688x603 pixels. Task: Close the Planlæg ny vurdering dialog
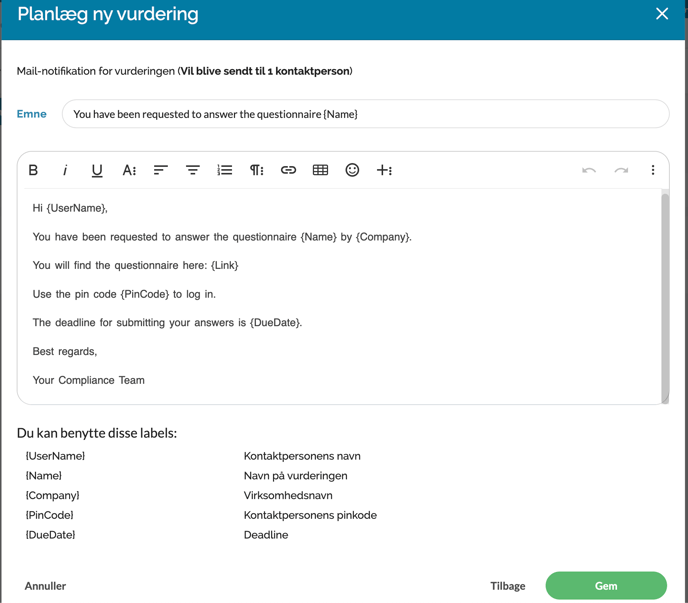(x=662, y=14)
